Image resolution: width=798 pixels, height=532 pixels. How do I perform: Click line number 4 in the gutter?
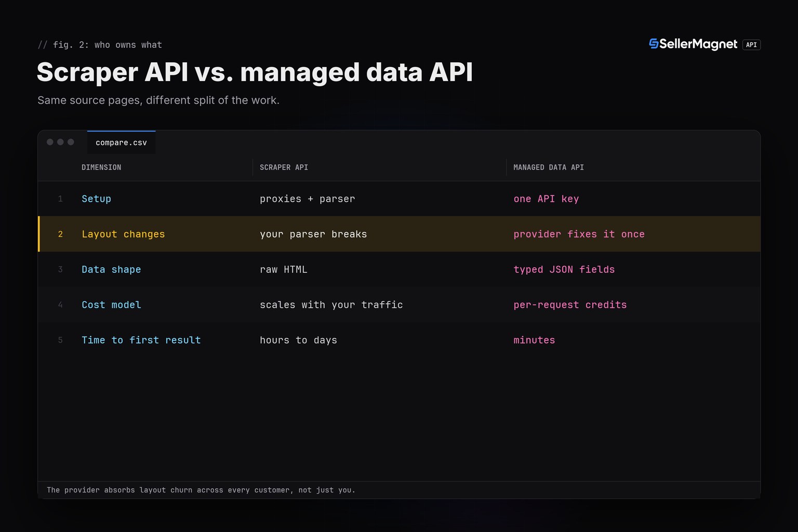pyautogui.click(x=60, y=304)
